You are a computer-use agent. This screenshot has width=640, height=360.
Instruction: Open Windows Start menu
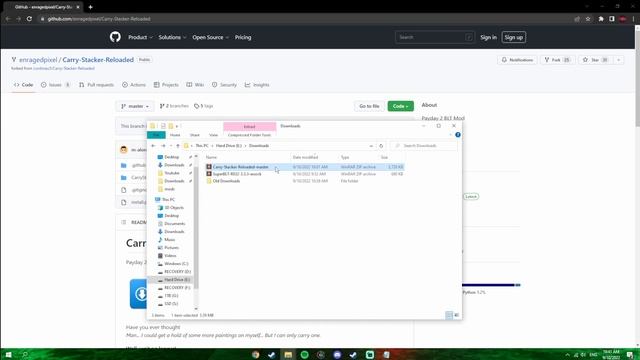coord(8,354)
